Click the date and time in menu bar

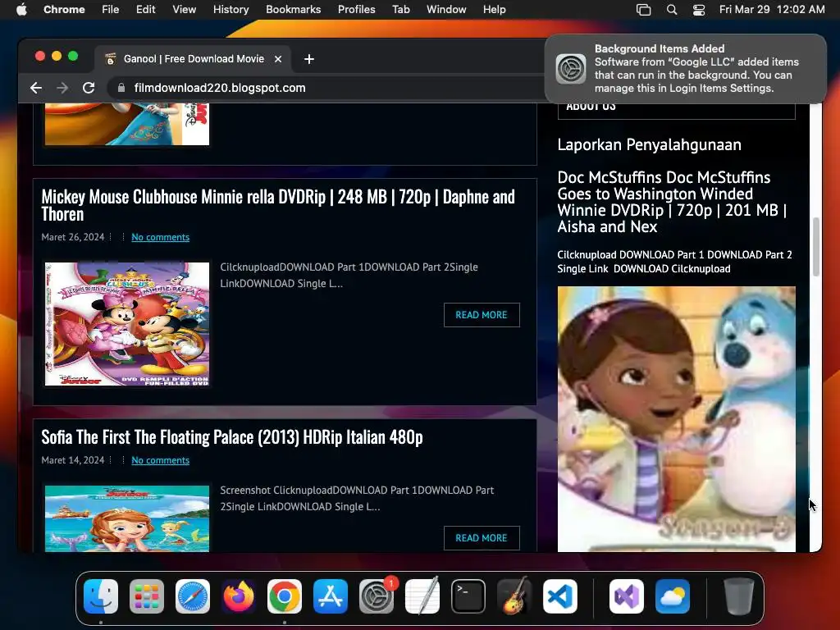coord(772,9)
